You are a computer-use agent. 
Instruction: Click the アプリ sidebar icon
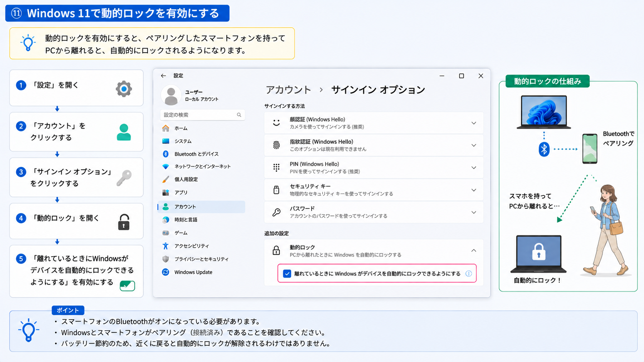[x=166, y=192]
